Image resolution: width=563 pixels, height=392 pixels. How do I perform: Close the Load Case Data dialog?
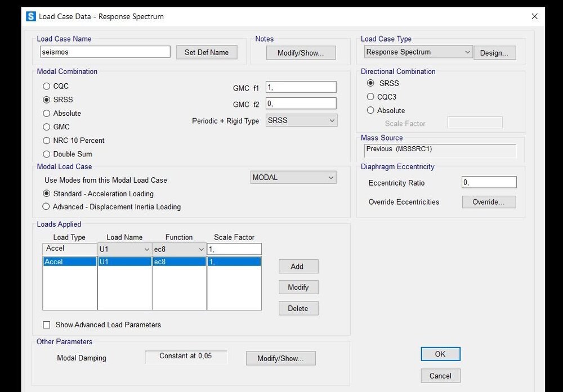click(534, 16)
